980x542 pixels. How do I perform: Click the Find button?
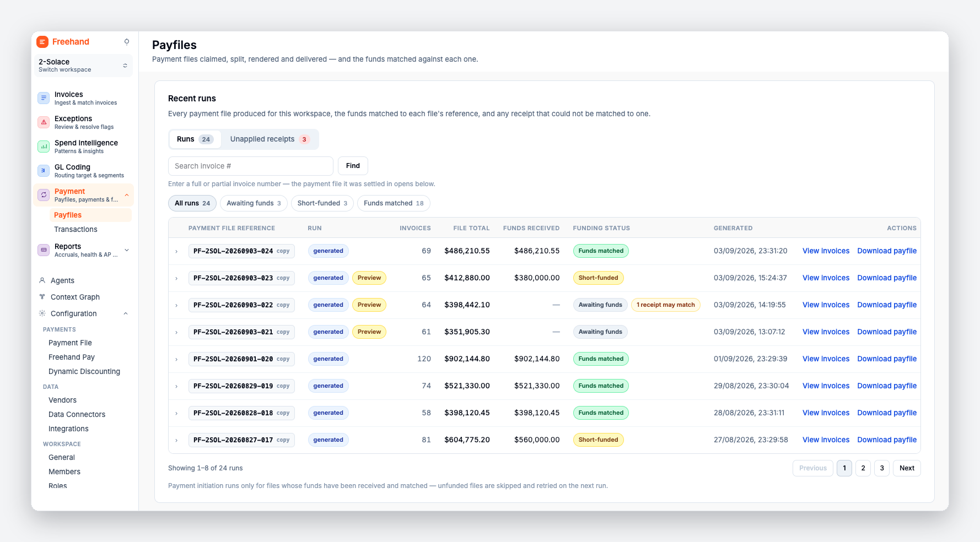pyautogui.click(x=353, y=166)
